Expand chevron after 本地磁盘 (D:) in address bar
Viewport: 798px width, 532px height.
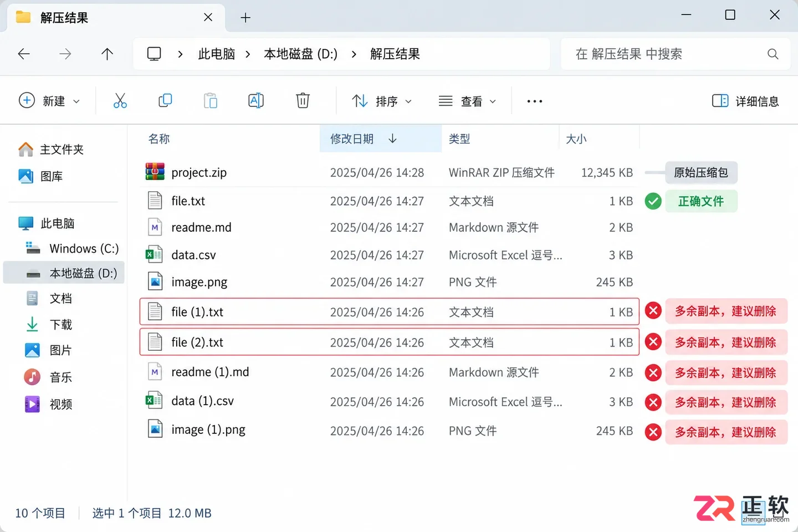point(354,54)
